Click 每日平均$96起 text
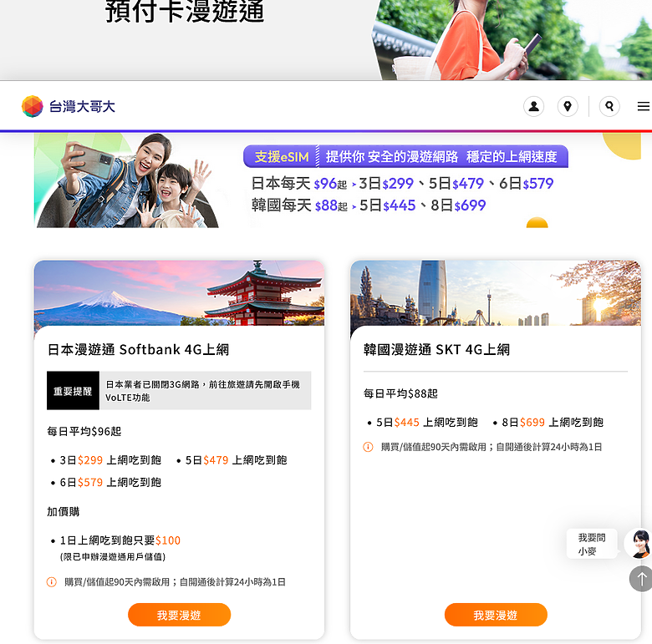The width and height of the screenshot is (652, 644). pos(84,431)
